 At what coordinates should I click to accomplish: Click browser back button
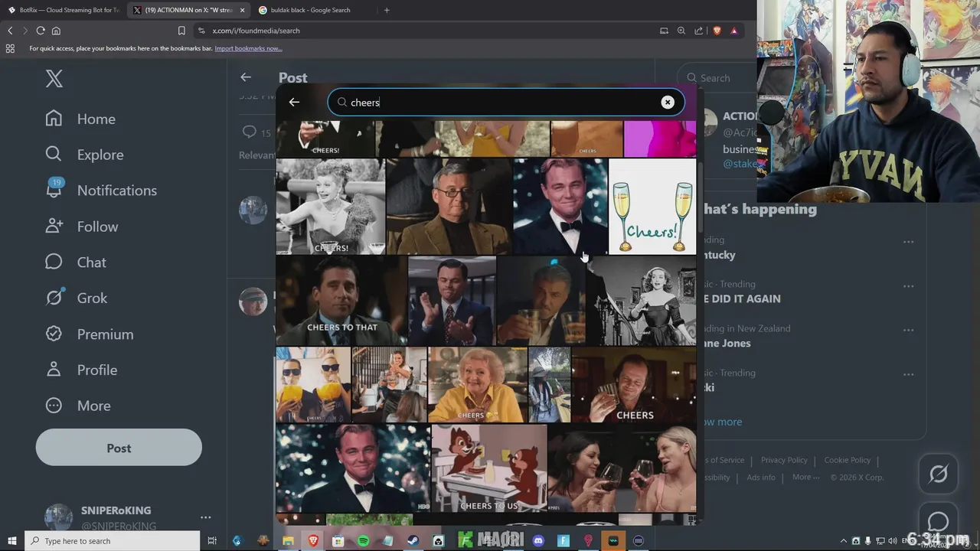[10, 31]
